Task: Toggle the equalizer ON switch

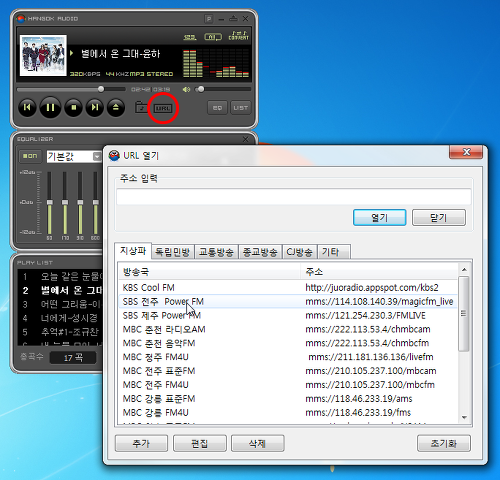Action: 30,156
